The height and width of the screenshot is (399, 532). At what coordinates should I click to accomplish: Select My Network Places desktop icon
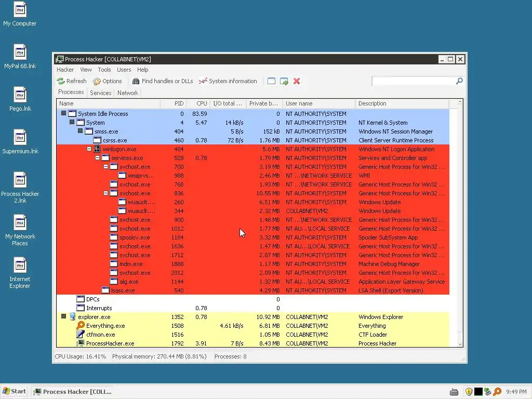(20, 230)
